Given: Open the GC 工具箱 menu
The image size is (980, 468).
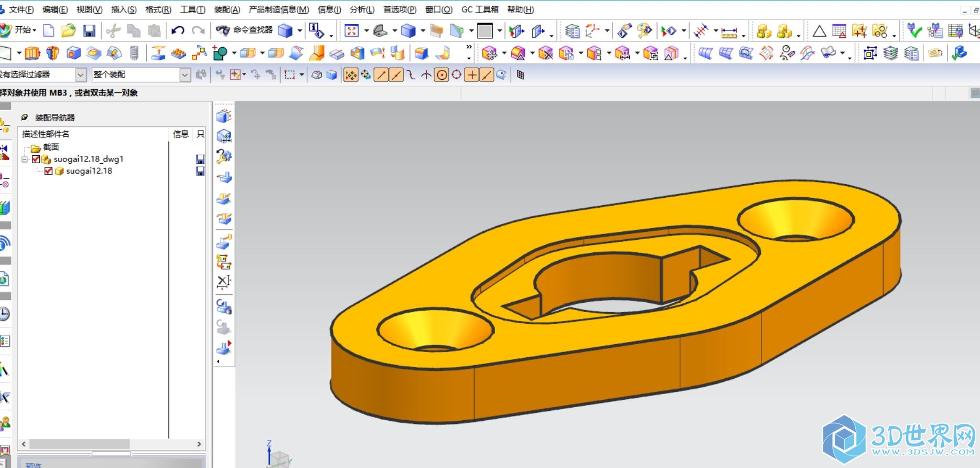Looking at the screenshot, I should (x=480, y=9).
